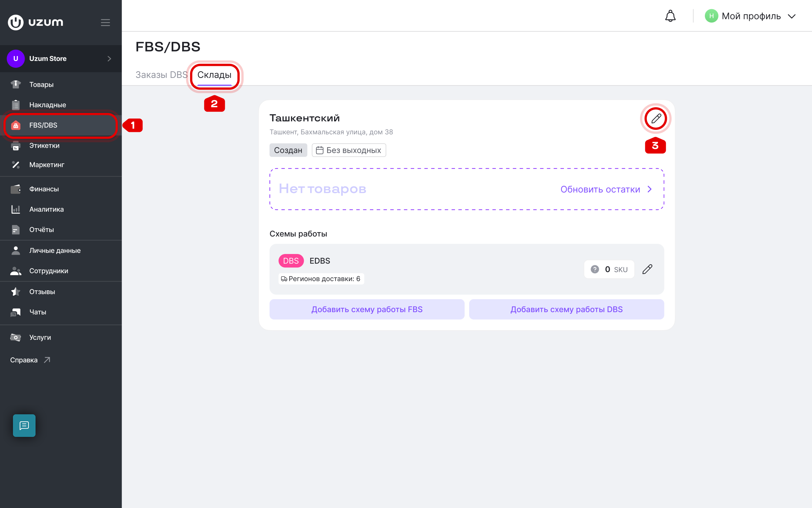Click the green profile avatar icon
The width and height of the screenshot is (812, 508).
[711, 16]
